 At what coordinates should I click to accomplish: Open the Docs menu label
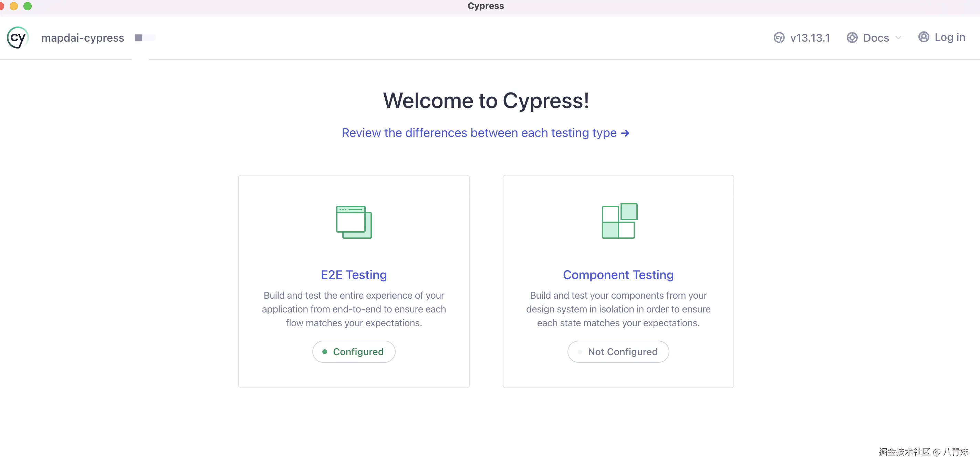pos(876,38)
